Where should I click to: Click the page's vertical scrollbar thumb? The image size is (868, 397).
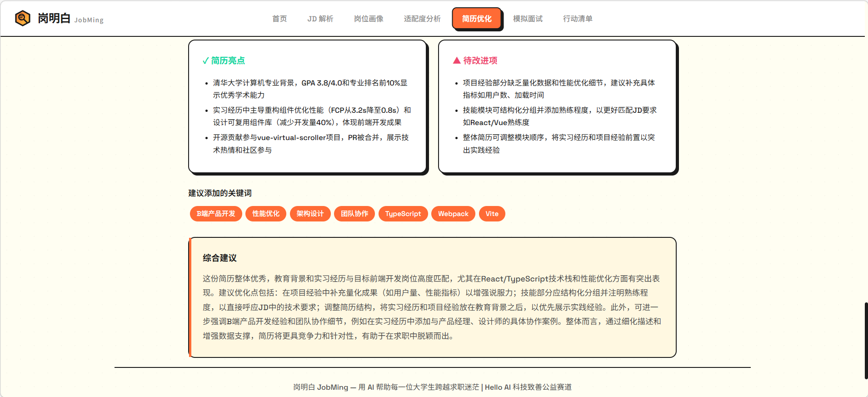pyautogui.click(x=866, y=340)
